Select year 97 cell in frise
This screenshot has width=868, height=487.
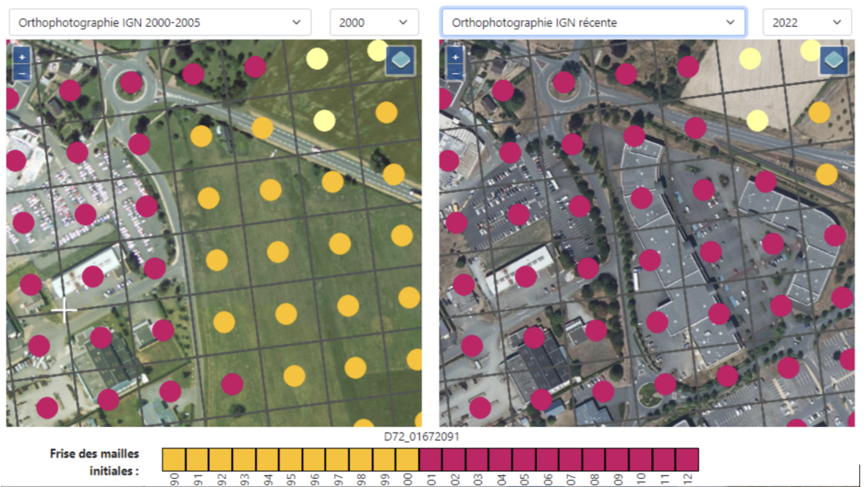(337, 459)
